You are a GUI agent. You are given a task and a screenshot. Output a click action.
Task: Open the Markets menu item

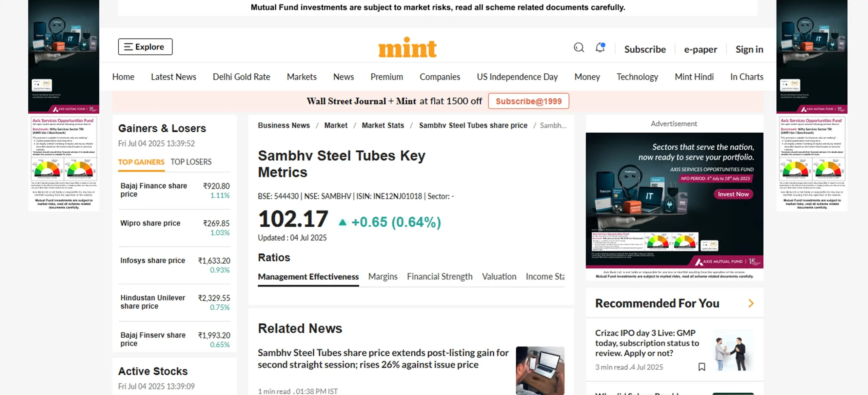301,77
